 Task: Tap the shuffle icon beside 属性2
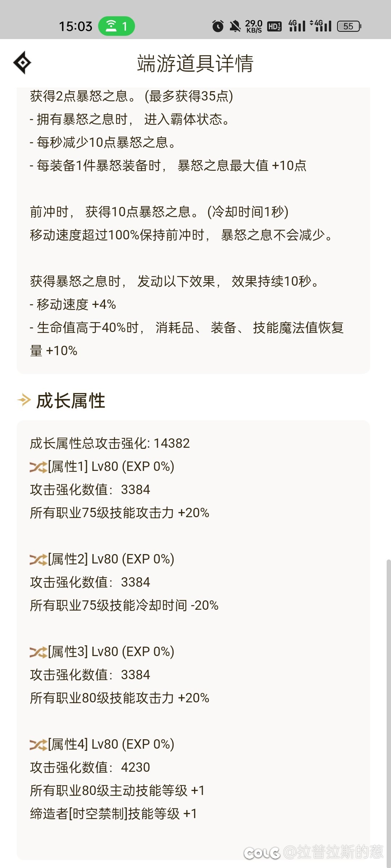pos(38,559)
